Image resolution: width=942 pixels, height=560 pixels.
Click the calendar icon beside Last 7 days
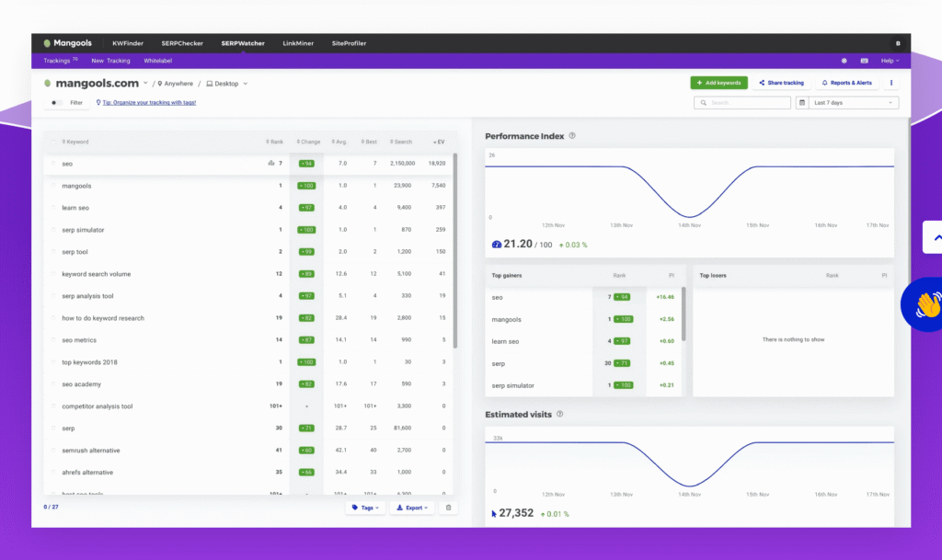tap(802, 103)
